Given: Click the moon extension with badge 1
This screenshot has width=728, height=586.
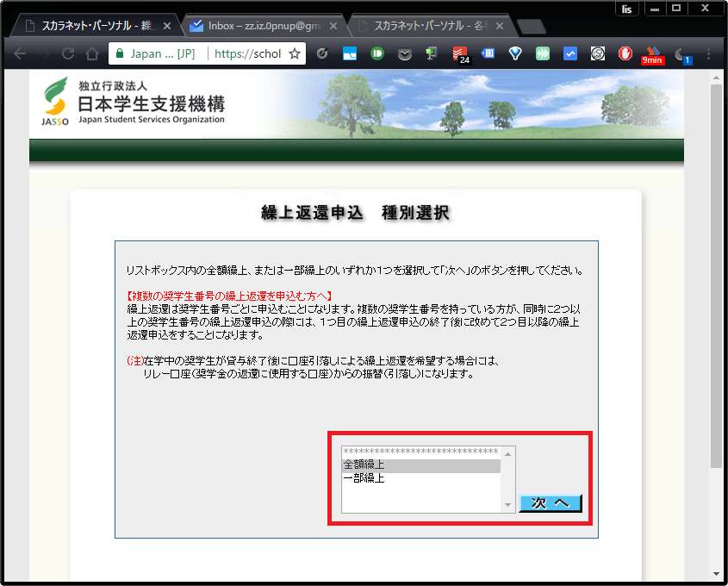Looking at the screenshot, I should (x=682, y=56).
